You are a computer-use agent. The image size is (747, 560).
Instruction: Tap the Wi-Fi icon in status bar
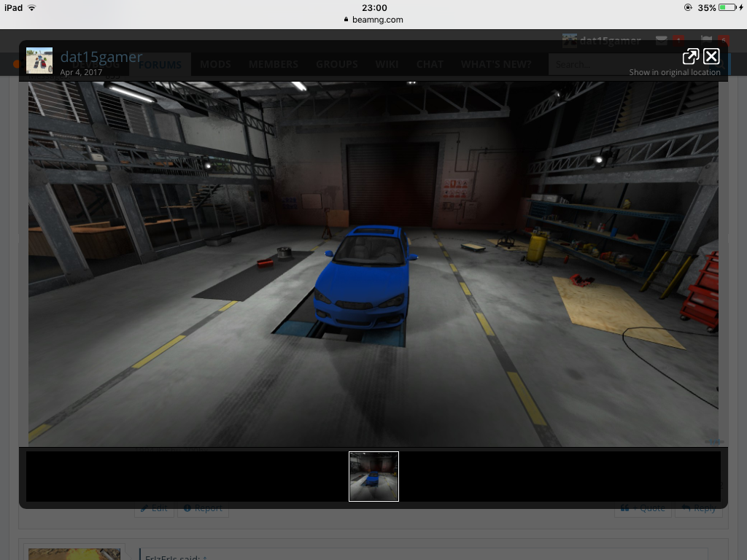click(32, 7)
